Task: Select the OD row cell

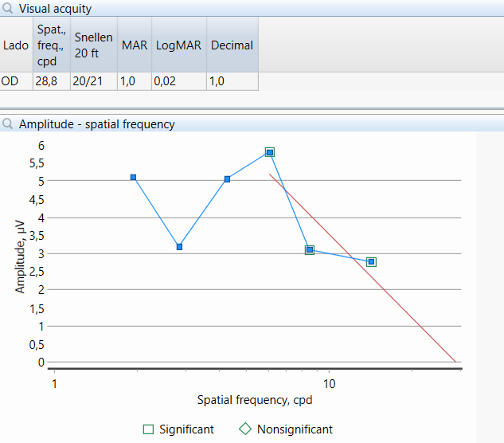Action: click(16, 81)
